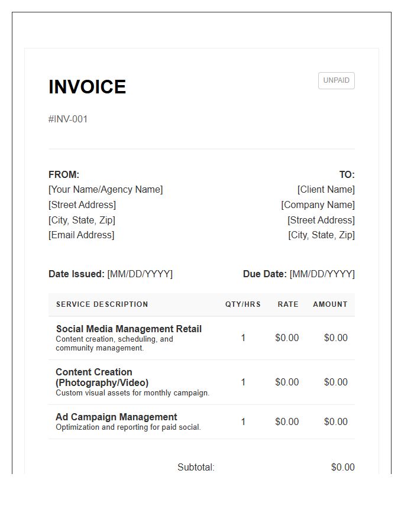Click amount in Content Creation row
This screenshot has width=414, height=532.
(335, 382)
